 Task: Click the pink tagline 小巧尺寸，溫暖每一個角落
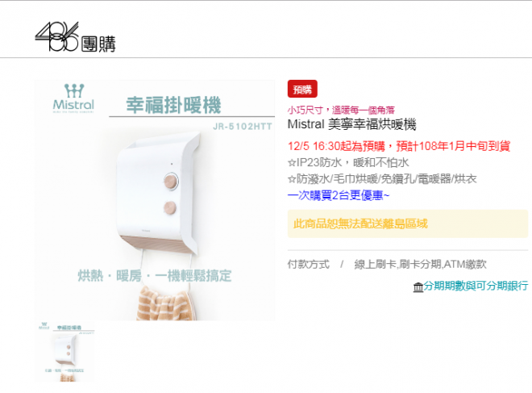pos(341,110)
